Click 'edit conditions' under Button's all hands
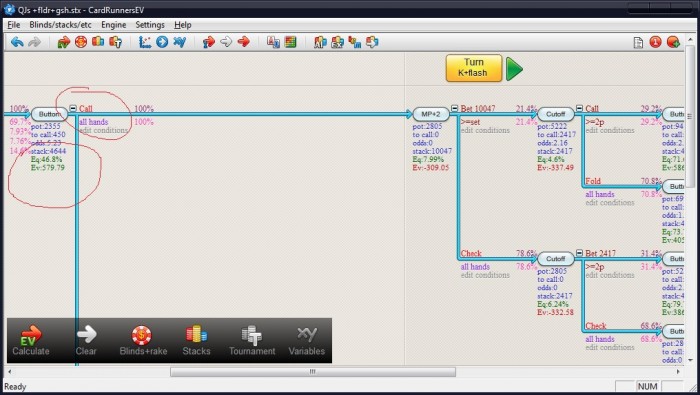Screen dimensions: 700x395 (103, 130)
